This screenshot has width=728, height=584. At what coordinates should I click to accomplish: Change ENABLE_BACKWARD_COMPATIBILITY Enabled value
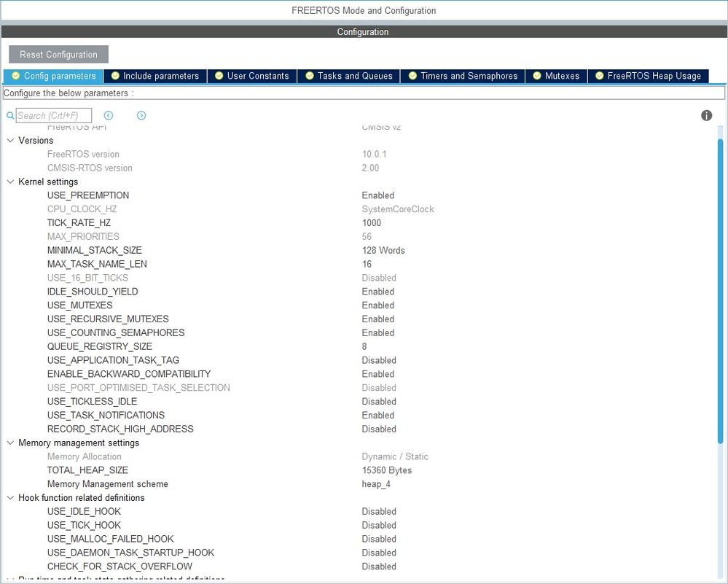378,374
